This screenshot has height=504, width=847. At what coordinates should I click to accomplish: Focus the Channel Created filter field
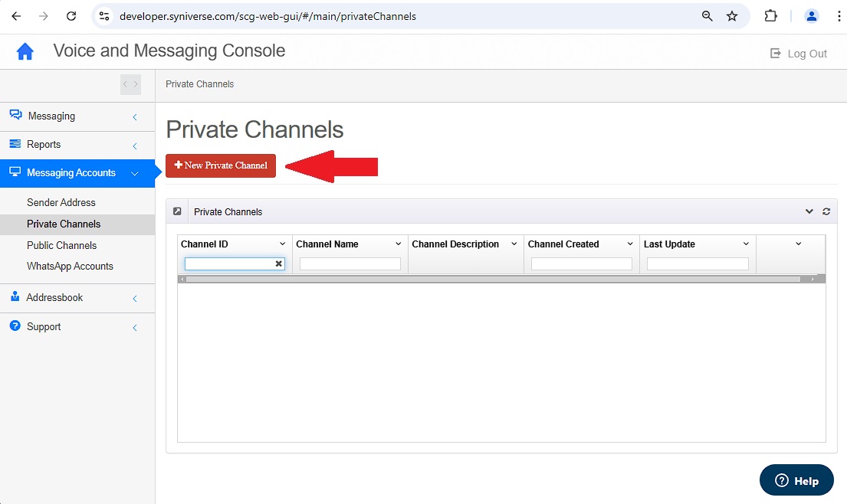(581, 263)
